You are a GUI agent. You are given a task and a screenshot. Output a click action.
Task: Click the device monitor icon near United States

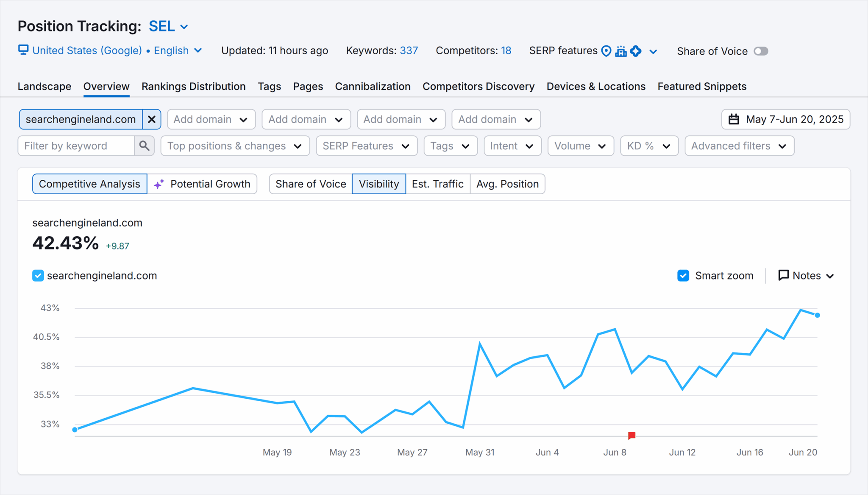(23, 50)
